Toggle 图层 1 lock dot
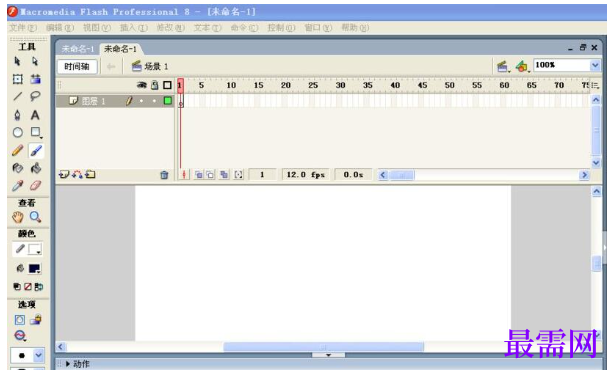616x375 pixels. tap(154, 101)
